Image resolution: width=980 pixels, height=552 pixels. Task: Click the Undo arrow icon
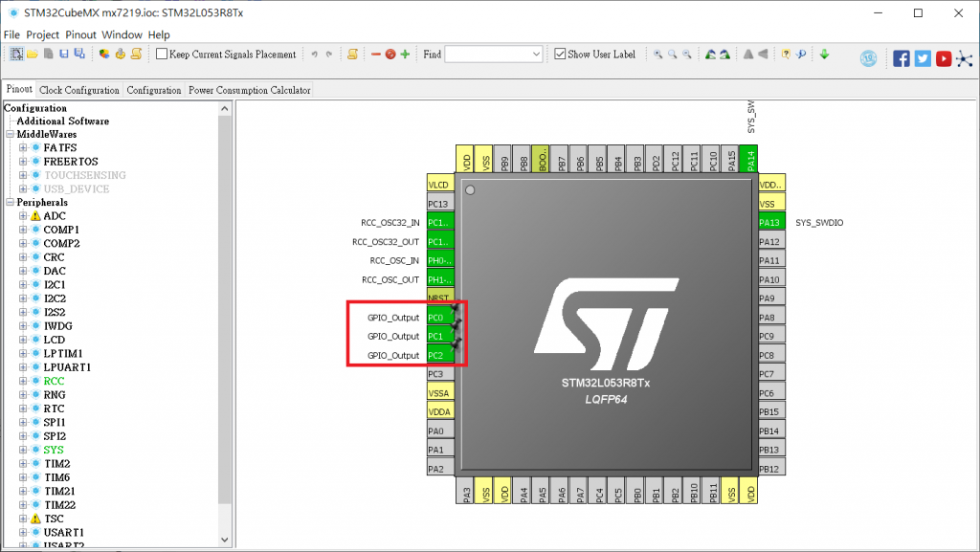(314, 55)
